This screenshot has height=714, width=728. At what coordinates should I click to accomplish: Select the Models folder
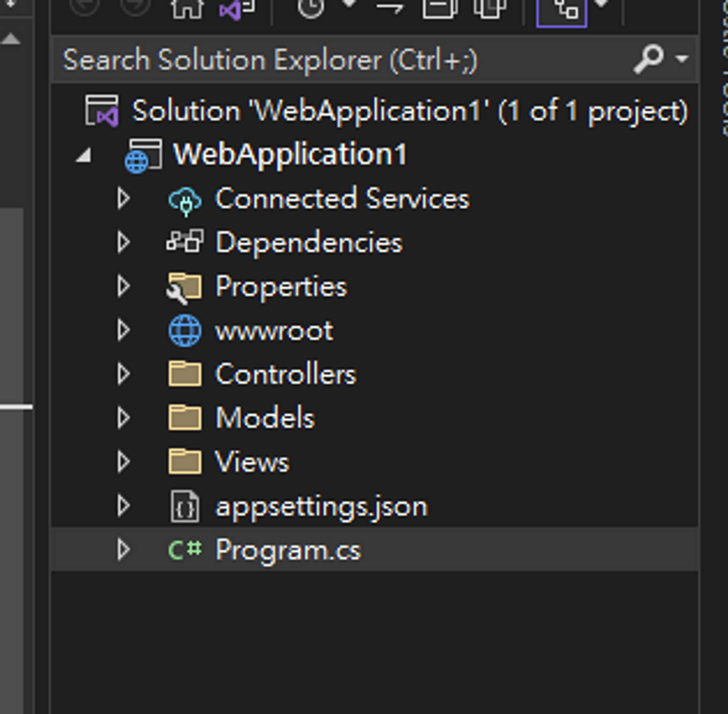click(265, 418)
